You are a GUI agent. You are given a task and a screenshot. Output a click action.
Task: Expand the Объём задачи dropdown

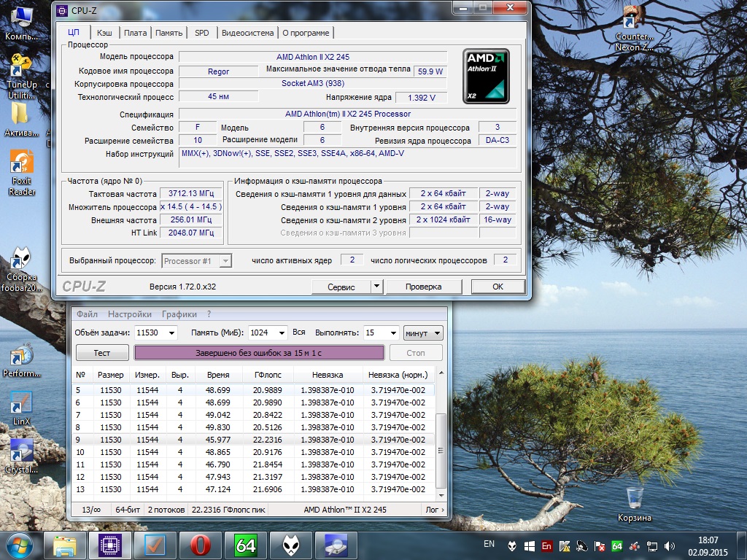point(171,332)
